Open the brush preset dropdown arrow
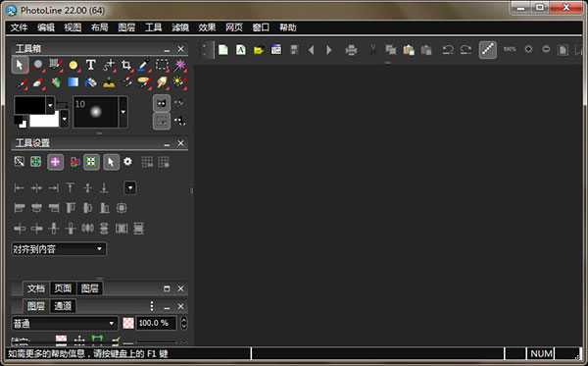 click(x=123, y=112)
